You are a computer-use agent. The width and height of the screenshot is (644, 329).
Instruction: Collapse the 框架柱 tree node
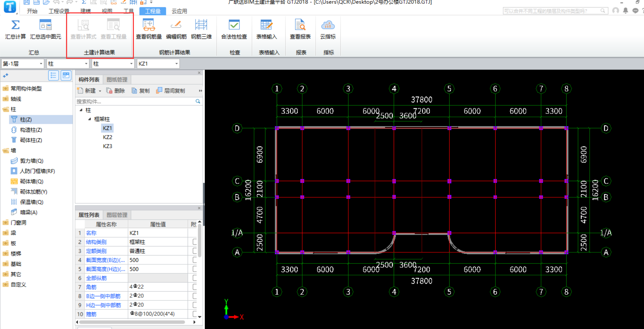[89, 119]
